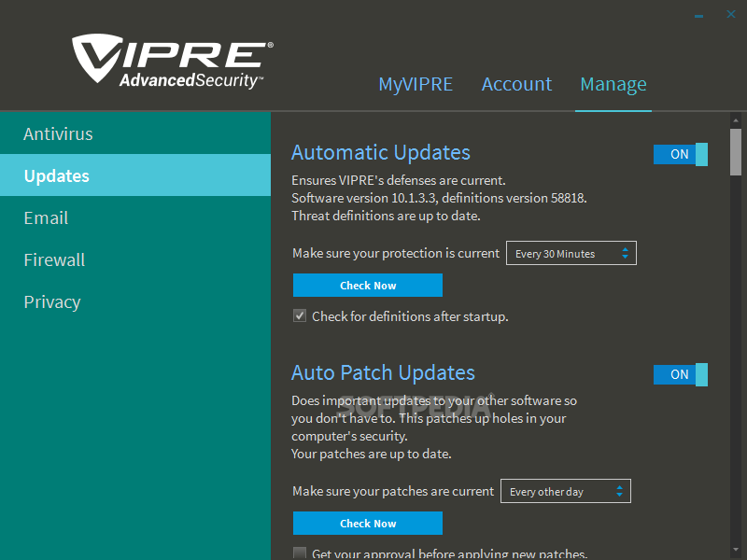Screen dimensions: 747x560
Task: Click the scrollbar up arrow
Action: click(736, 120)
